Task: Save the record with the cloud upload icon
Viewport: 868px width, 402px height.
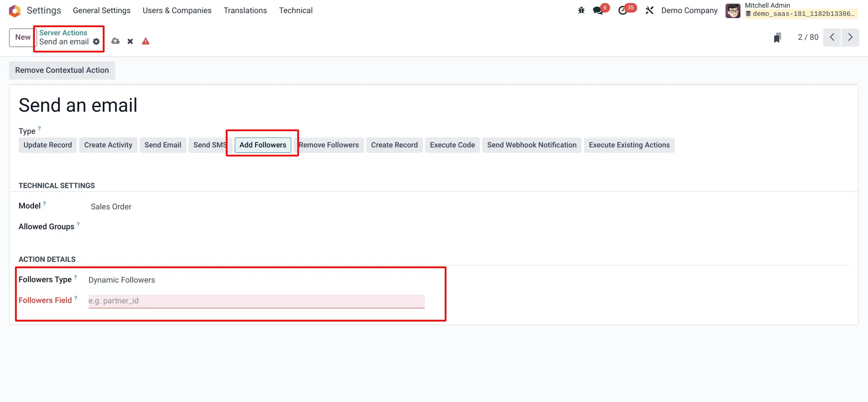Action: [116, 41]
